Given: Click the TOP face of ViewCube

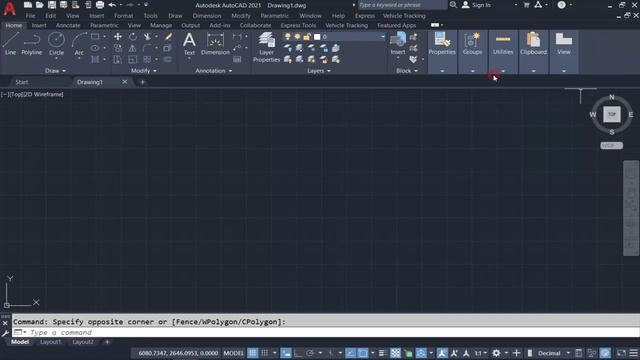Looking at the screenshot, I should 611,114.
